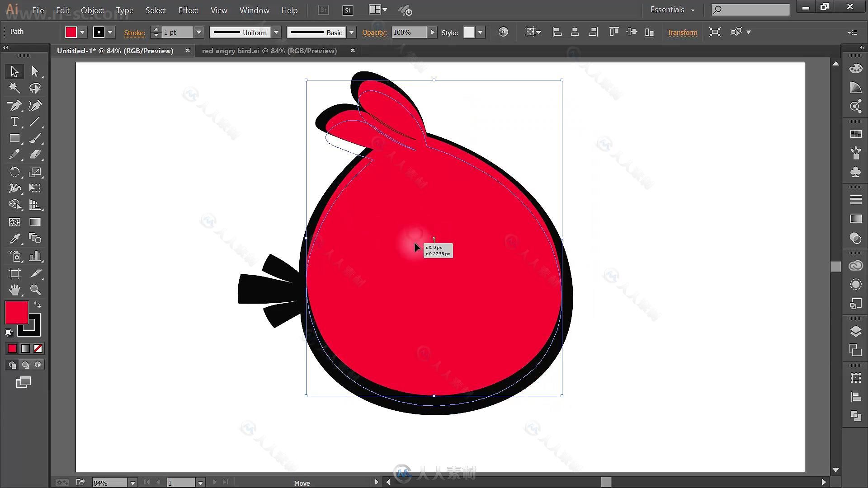The height and width of the screenshot is (488, 868).
Task: Select the Eyedropper tool
Action: [x=14, y=239]
